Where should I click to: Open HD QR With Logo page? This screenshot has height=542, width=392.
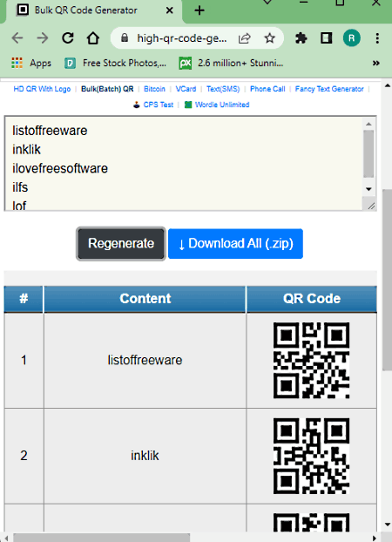point(42,89)
